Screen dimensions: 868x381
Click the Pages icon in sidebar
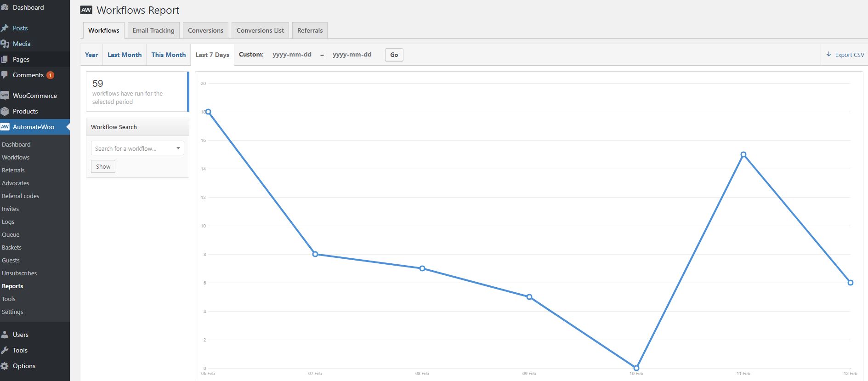[5, 59]
